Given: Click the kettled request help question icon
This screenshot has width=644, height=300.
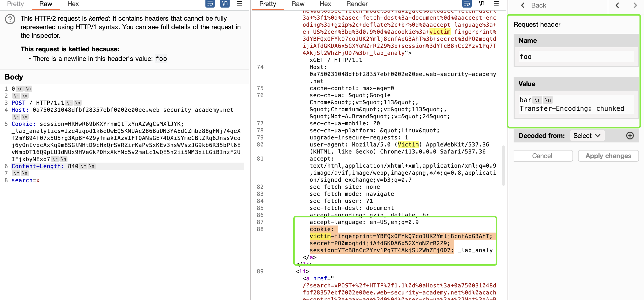Looking at the screenshot, I should [x=10, y=19].
